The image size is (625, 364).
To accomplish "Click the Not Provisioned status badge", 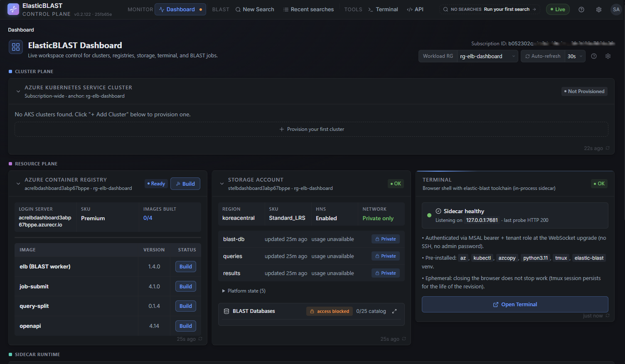I will click(x=584, y=91).
